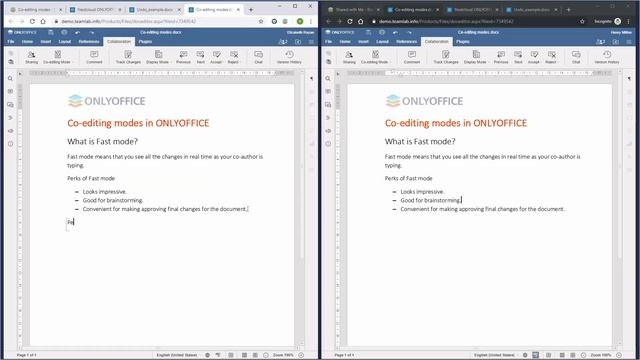
Task: Click Redo in left window title bar
Action: [x=91, y=32]
